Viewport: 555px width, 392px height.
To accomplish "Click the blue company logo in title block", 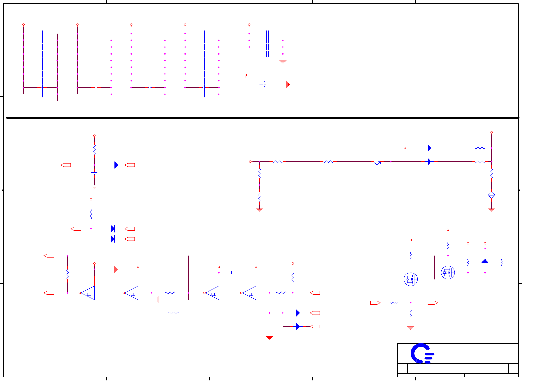I will 422,353.
